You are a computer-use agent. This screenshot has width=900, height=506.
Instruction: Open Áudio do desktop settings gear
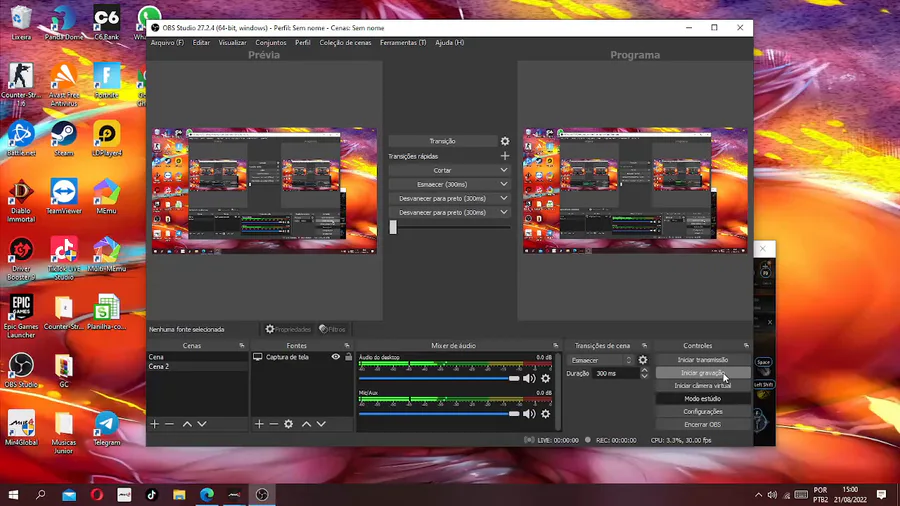[545, 378]
